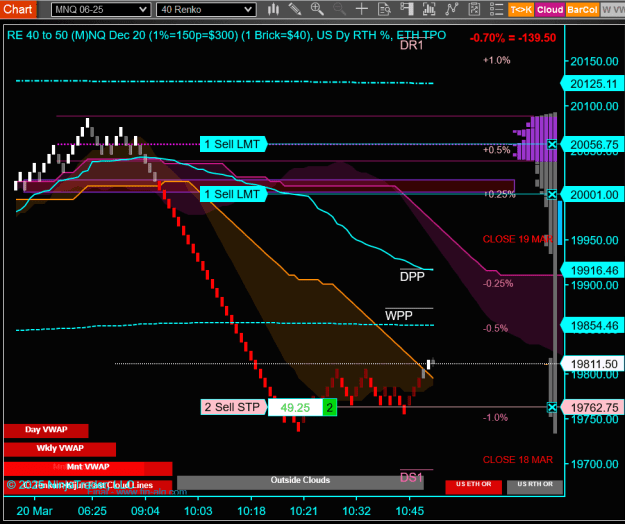
Task: Click the 20150.00 price axis label
Action: (x=594, y=62)
